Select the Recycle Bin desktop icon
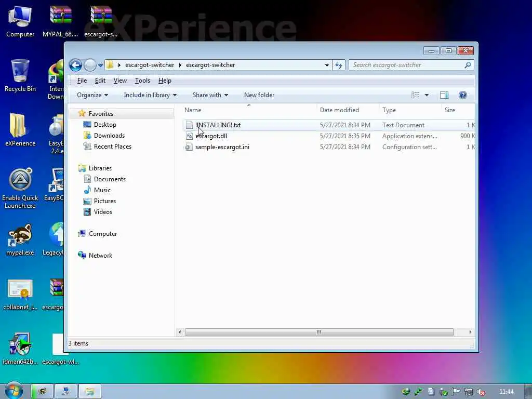The height and width of the screenshot is (399, 532). tap(20, 75)
